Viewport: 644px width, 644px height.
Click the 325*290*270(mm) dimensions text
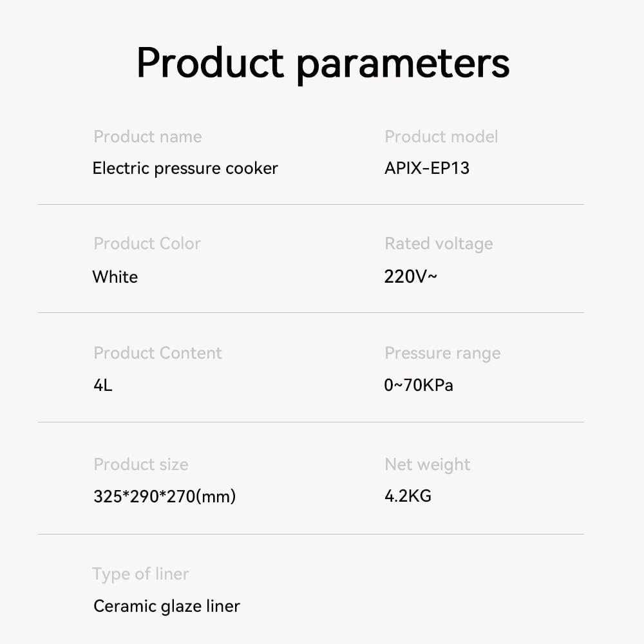[x=165, y=497]
